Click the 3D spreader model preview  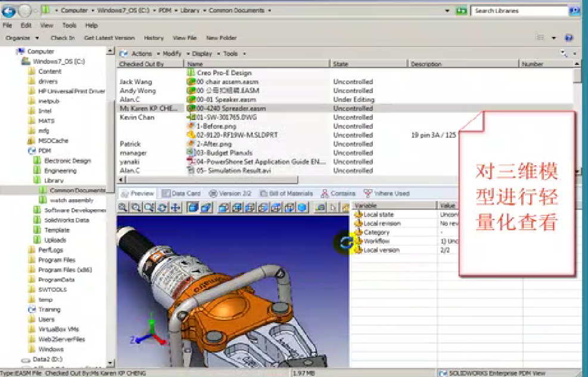pos(233,291)
